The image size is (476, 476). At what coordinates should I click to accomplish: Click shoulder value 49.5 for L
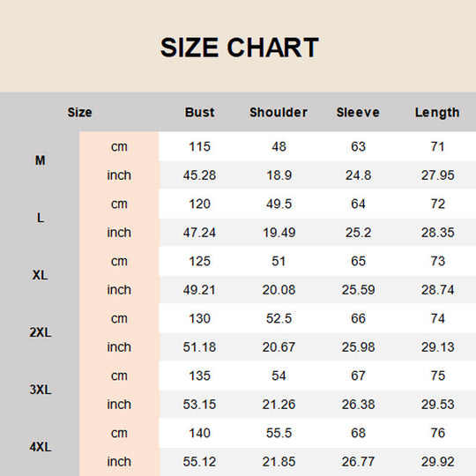[279, 204]
